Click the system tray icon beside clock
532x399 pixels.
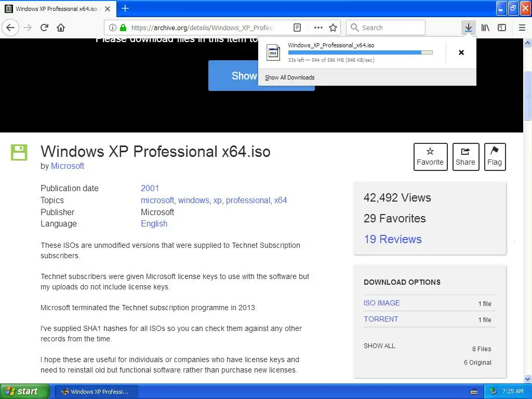point(494,392)
